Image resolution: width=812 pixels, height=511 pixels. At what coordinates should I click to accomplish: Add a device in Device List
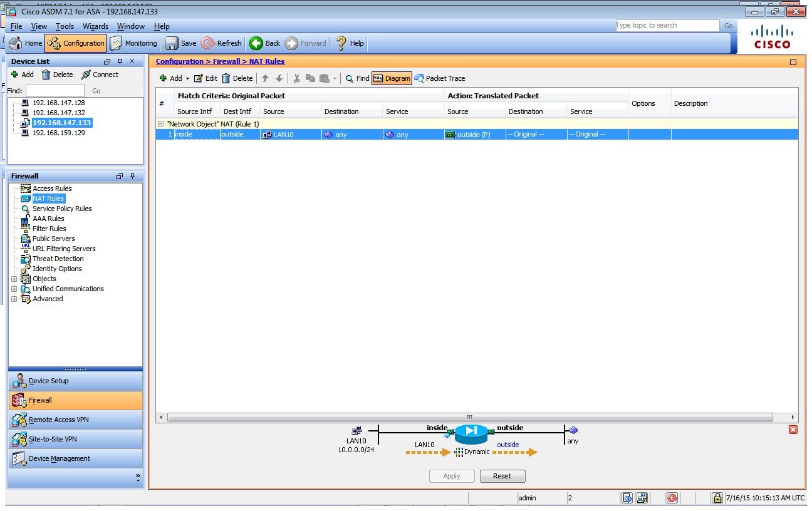(x=22, y=75)
